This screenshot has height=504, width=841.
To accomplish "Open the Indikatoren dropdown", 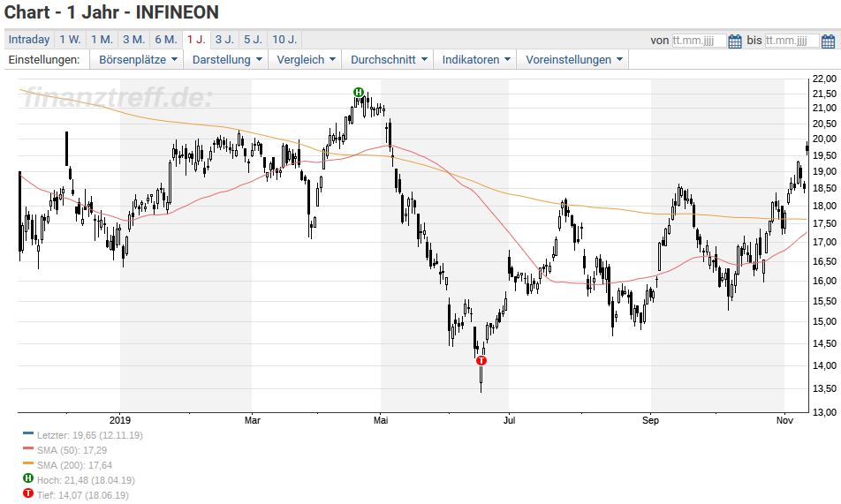I will pyautogui.click(x=476, y=59).
